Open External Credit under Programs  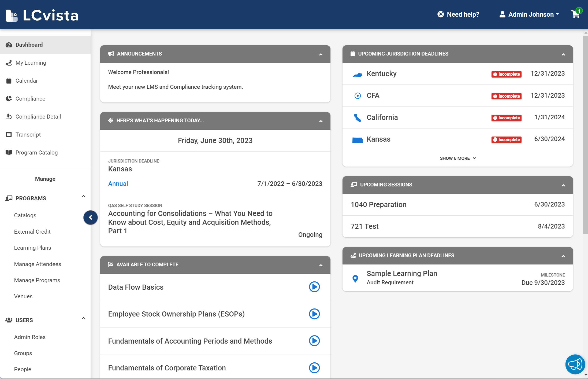32,232
